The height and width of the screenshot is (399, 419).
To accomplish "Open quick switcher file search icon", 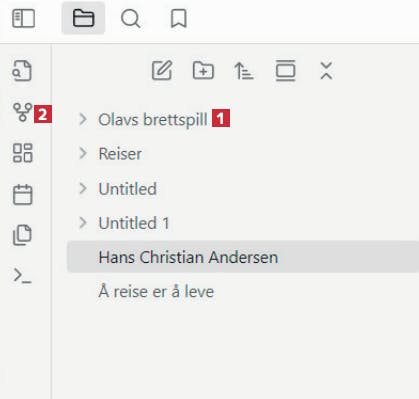I will (x=22, y=71).
